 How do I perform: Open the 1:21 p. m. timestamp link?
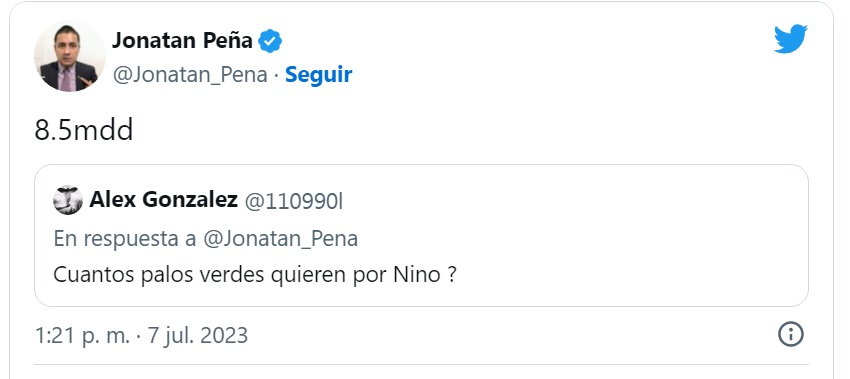pos(82,336)
